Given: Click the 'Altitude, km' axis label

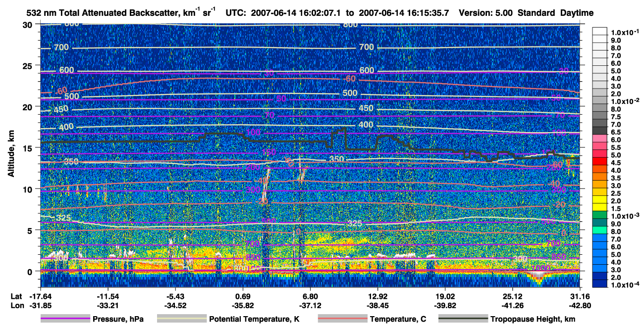Looking at the screenshot, I should click(x=11, y=155).
